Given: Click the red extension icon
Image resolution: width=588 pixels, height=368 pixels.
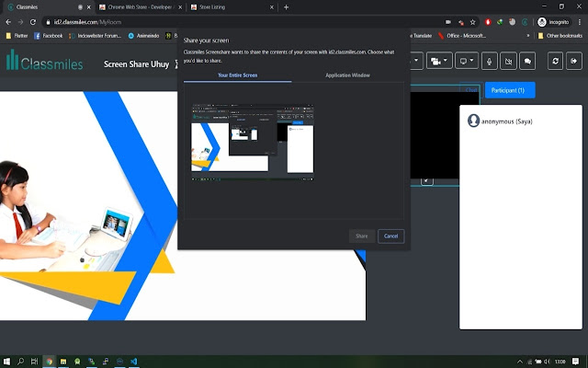Looking at the screenshot, I should 488,22.
